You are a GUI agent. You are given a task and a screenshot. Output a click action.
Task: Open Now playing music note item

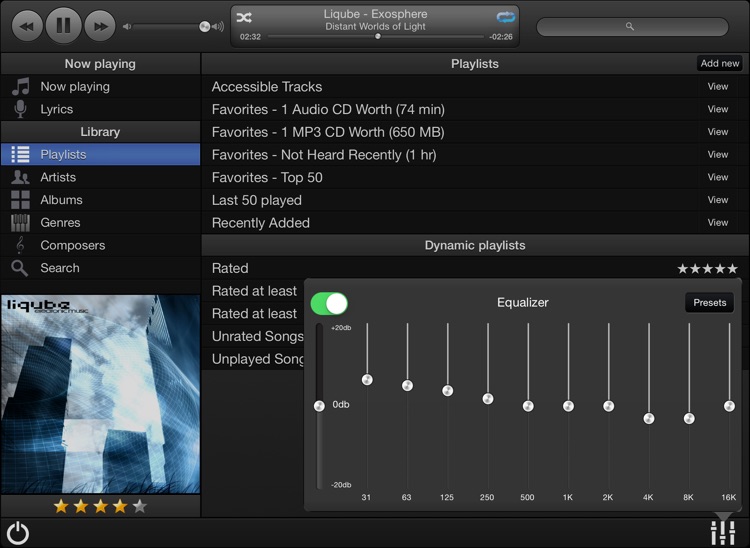click(x=100, y=87)
